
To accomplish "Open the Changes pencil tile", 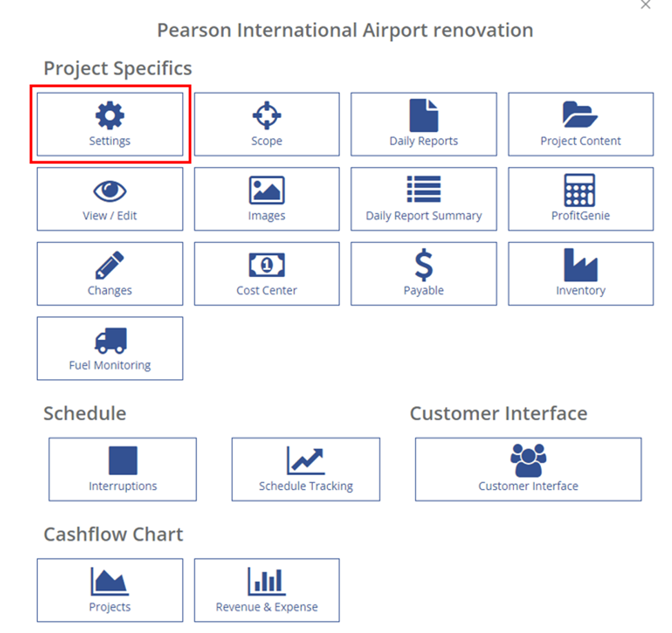I will (x=110, y=274).
